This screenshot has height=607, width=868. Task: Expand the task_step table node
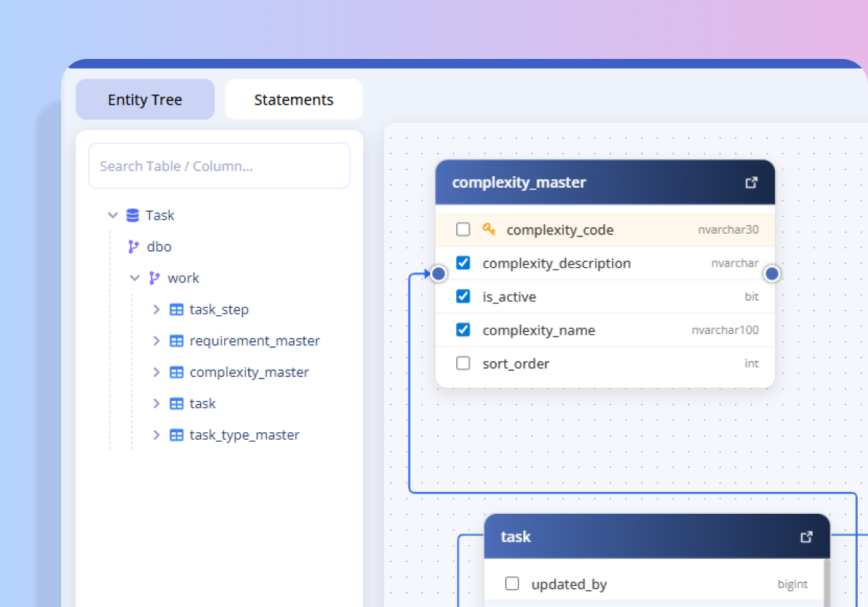tap(156, 309)
